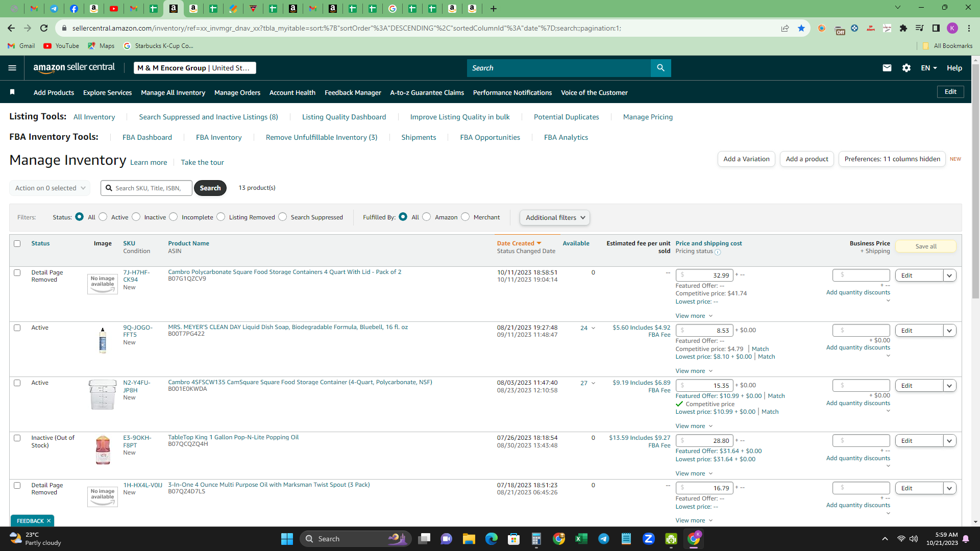The height and width of the screenshot is (551, 980).
Task: Expand View more for Cambro CamSquare row
Action: pyautogui.click(x=694, y=426)
